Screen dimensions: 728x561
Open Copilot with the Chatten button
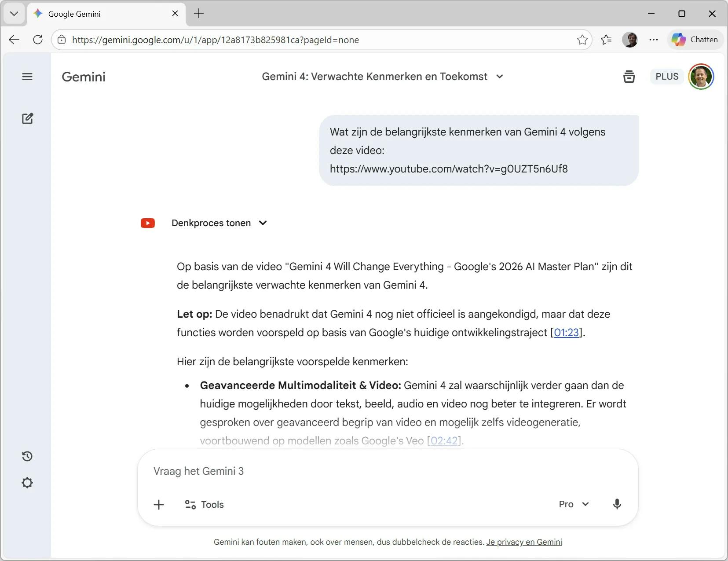click(695, 40)
